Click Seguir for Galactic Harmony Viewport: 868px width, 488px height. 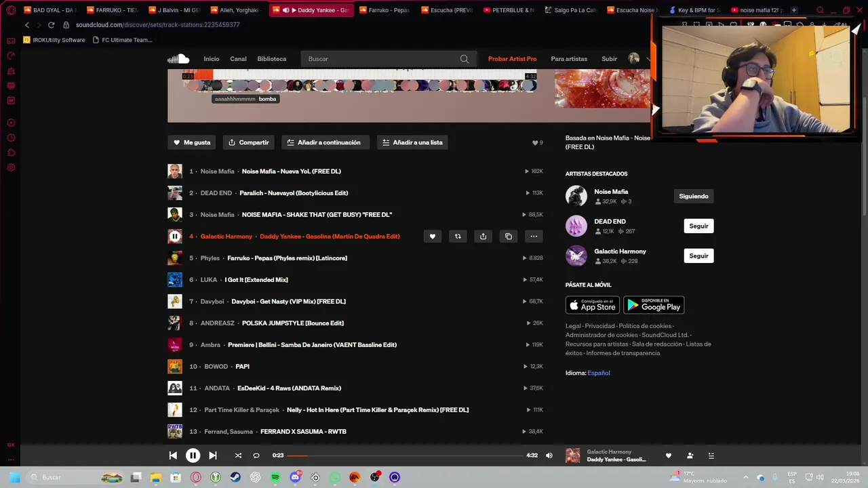(x=698, y=256)
